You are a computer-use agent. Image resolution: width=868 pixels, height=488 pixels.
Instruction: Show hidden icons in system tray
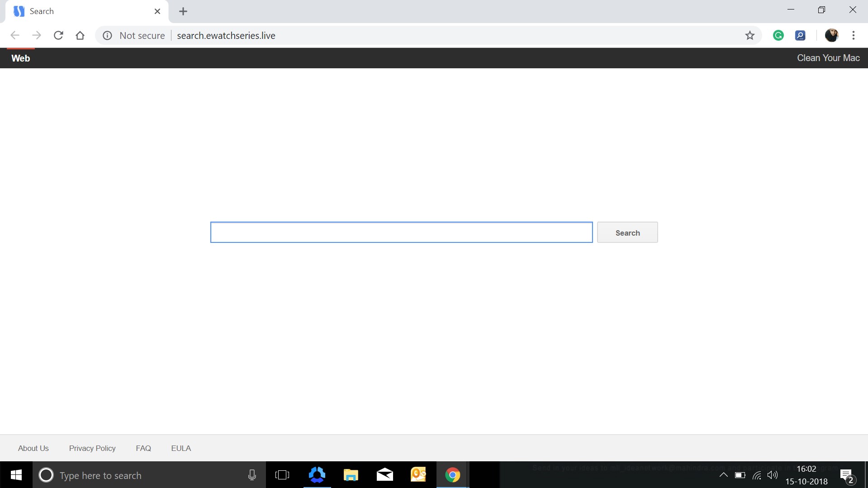pos(724,475)
